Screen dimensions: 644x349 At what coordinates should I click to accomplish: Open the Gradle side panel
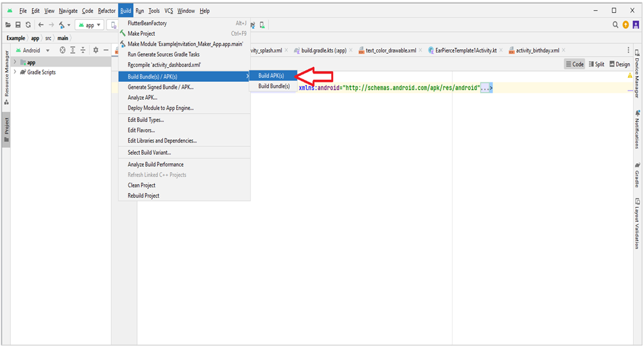pyautogui.click(x=637, y=175)
